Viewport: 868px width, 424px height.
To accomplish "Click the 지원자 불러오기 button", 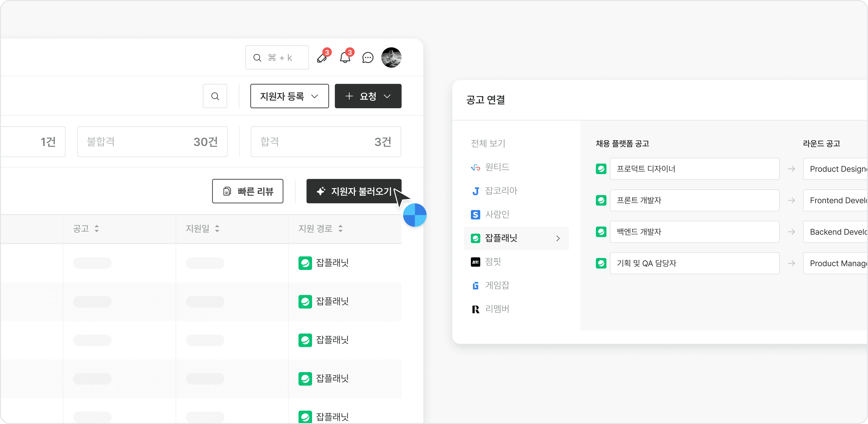I will 354,191.
